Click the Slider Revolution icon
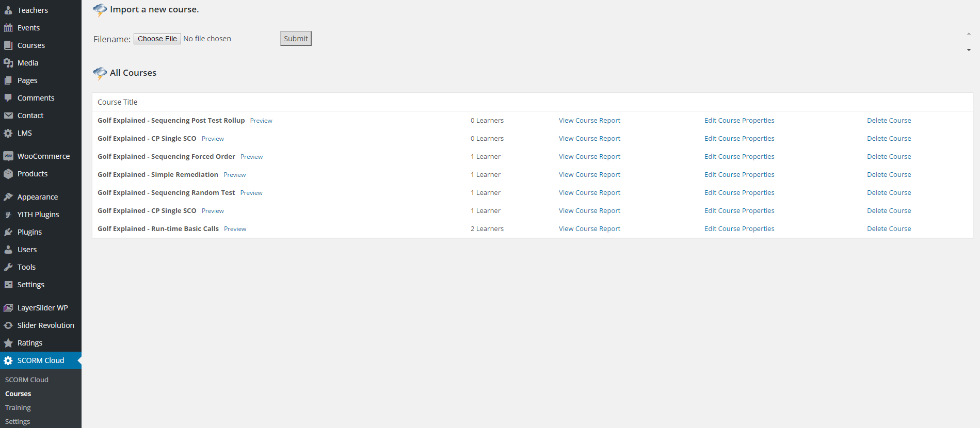This screenshot has width=980, height=428. click(x=8, y=325)
